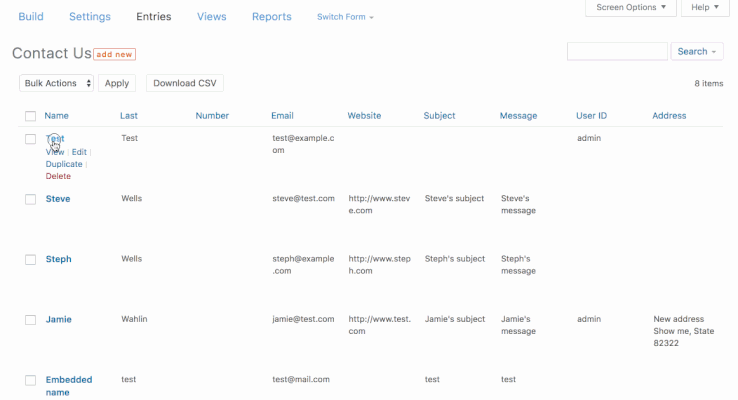The image size is (738, 400).
Task: Check the Embedded name entry checkbox
Action: pos(31,380)
